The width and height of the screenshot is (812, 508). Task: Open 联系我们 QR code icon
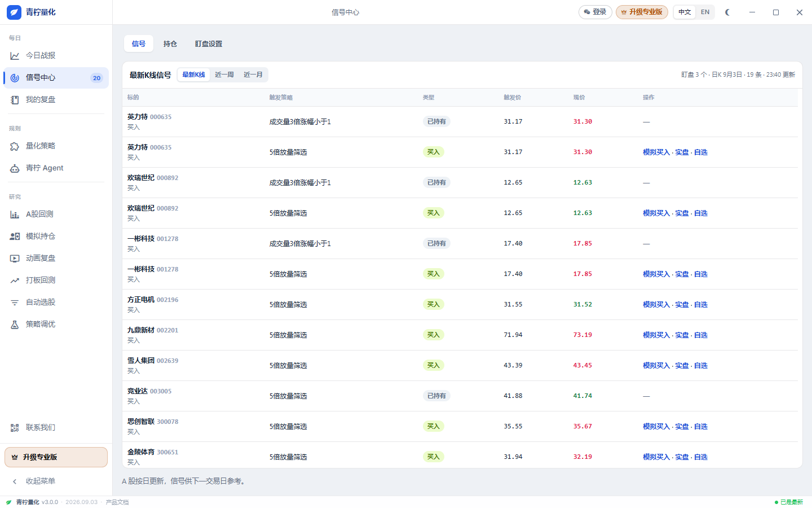tap(15, 428)
